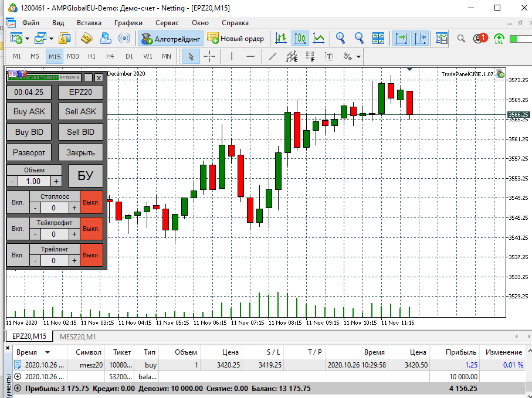Image resolution: width=532 pixels, height=398 pixels.
Task: Click the TradePanelCME expert icon on chart
Action: pyautogui.click(x=500, y=74)
